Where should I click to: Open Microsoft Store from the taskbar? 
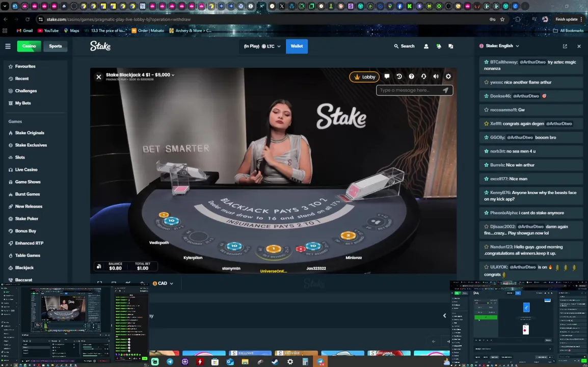pos(215,362)
